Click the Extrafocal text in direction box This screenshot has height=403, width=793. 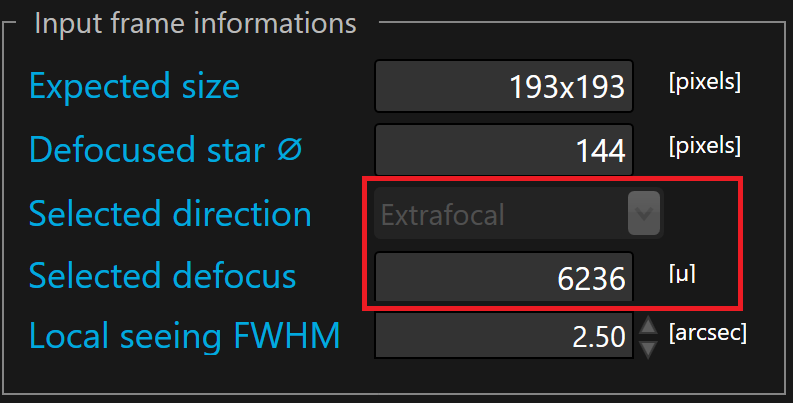443,214
